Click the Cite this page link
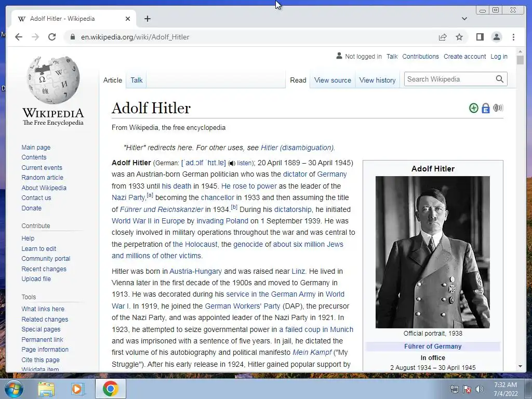532x399 pixels. pos(41,360)
